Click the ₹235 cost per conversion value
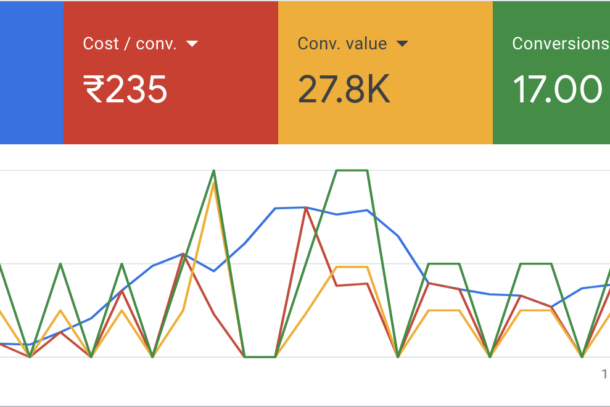Image resolution: width=610 pixels, height=407 pixels. pos(125,90)
